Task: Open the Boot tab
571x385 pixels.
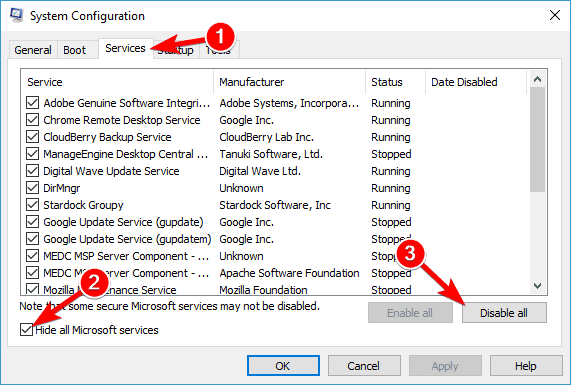Action: coord(74,50)
